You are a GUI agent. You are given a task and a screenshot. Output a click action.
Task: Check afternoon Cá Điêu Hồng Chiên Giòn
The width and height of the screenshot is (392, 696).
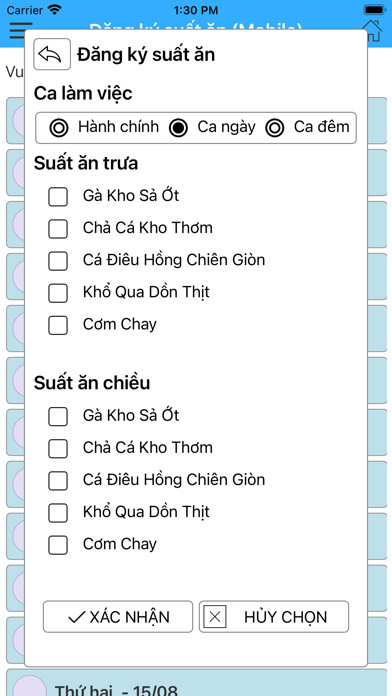click(x=58, y=481)
